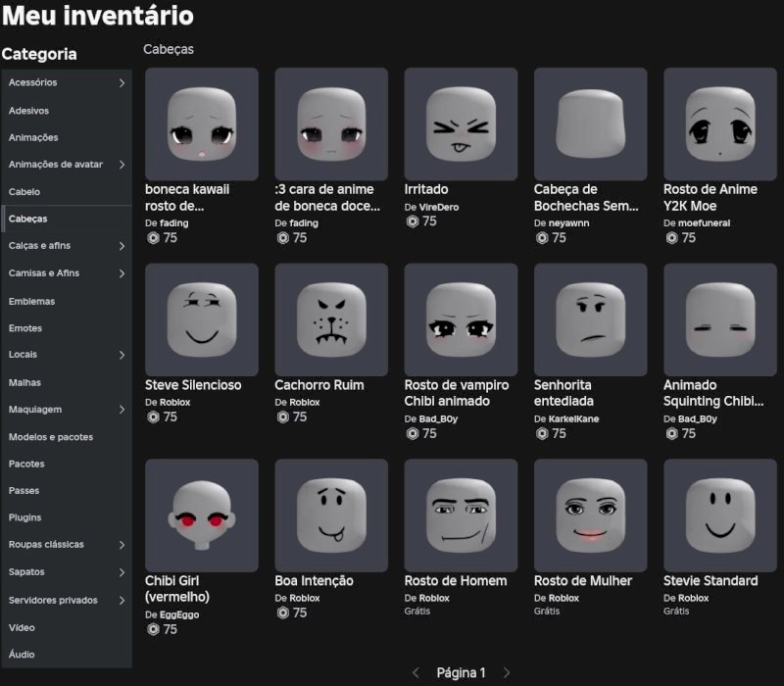Expand the Maquiagem category chevron

coord(122,410)
